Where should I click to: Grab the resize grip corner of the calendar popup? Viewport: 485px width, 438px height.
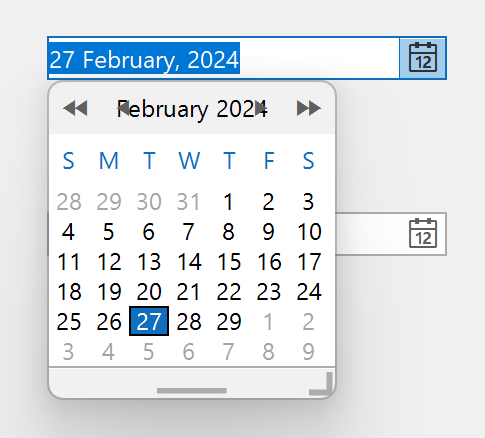point(321,384)
